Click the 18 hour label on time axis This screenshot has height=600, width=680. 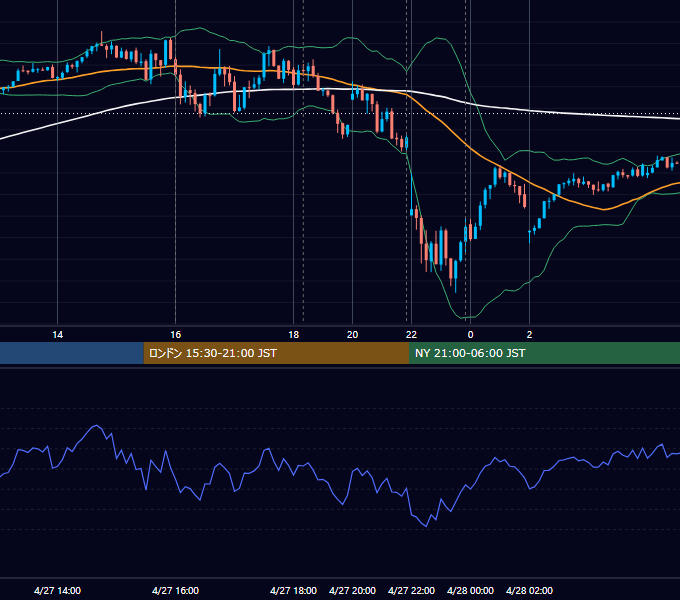coord(294,335)
